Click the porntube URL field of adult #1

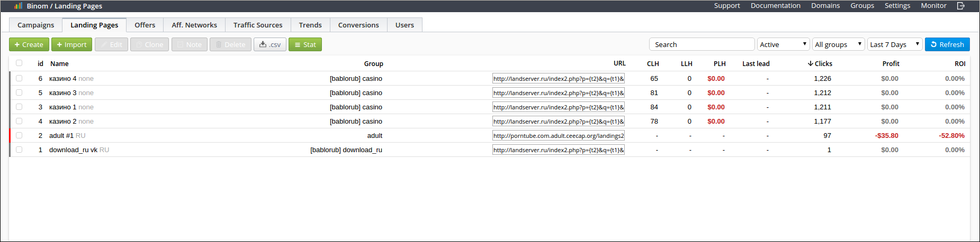point(559,135)
